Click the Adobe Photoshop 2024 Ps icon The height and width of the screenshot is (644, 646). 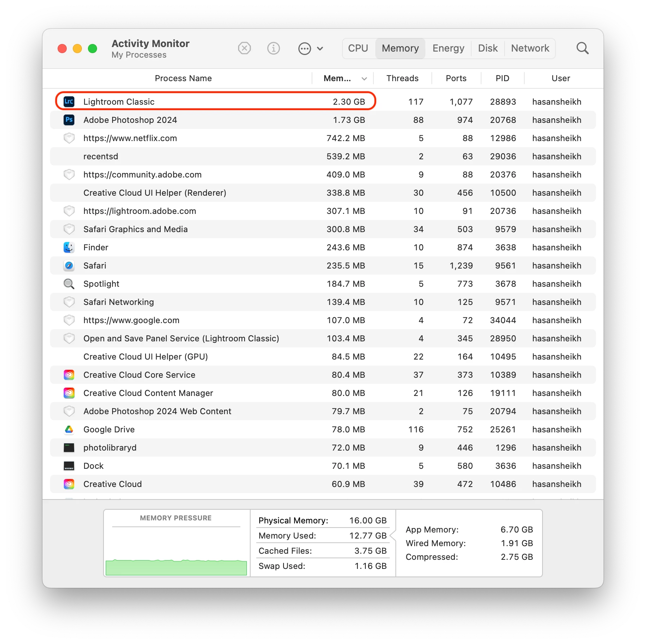[x=69, y=119]
